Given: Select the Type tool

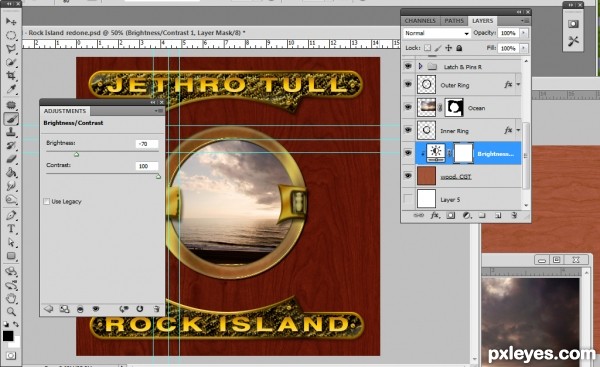Looking at the screenshot, I should [x=11, y=229].
